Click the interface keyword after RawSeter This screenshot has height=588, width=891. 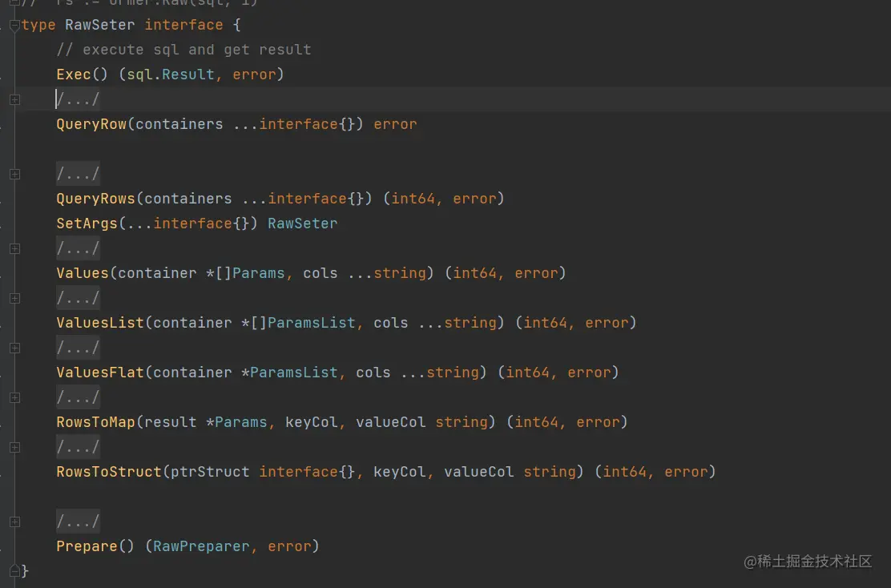(x=183, y=25)
